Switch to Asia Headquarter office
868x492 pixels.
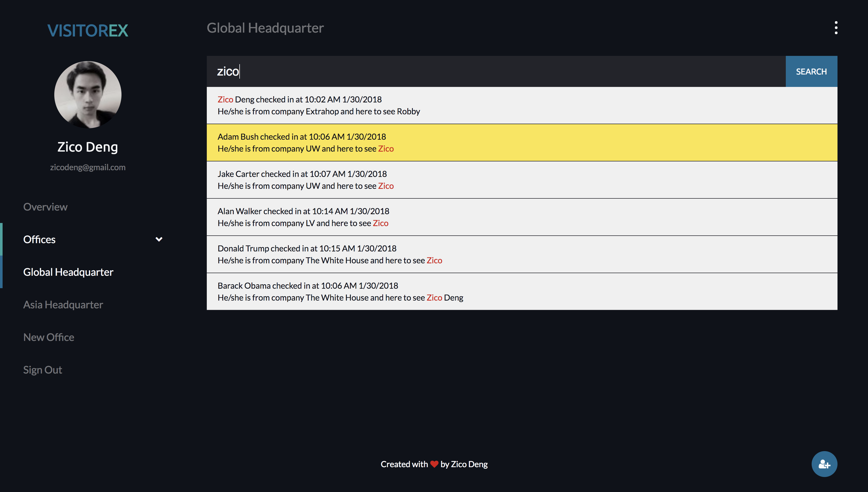63,304
